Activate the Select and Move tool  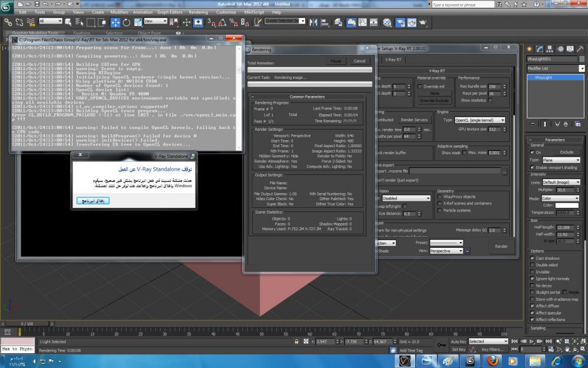115,22
